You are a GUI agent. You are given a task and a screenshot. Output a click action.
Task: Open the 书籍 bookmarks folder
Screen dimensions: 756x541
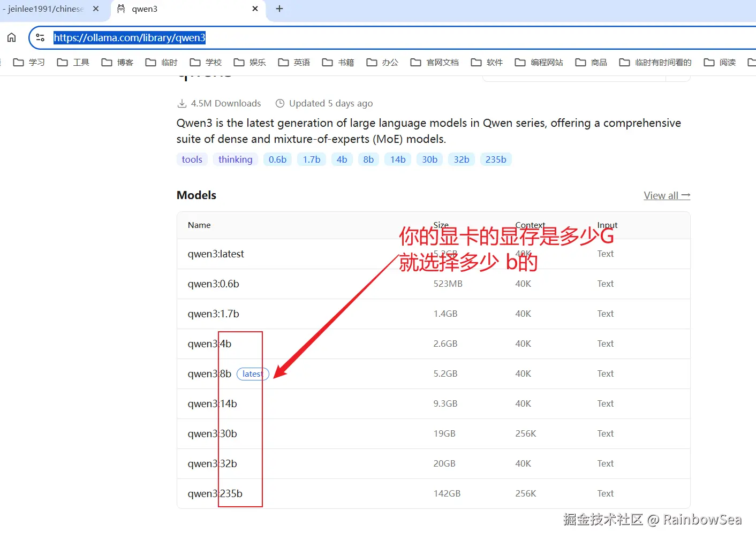(x=338, y=62)
